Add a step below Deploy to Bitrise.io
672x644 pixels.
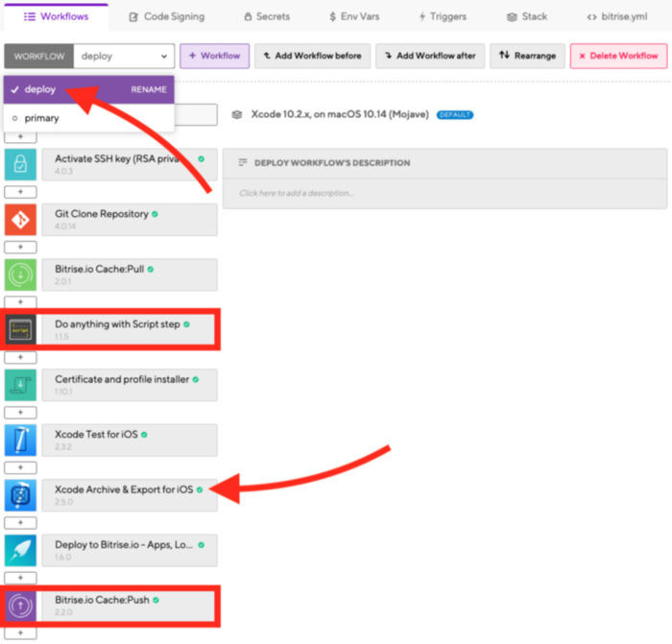pyautogui.click(x=20, y=578)
